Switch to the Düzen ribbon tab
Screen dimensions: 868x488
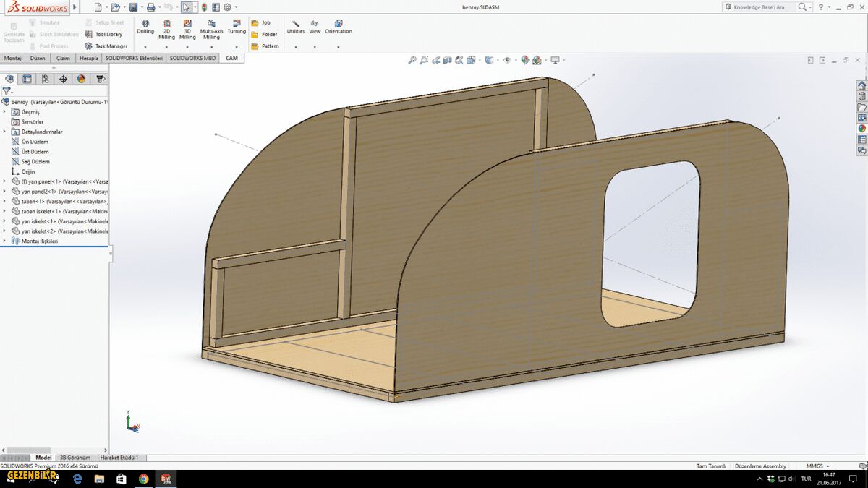pos(38,58)
